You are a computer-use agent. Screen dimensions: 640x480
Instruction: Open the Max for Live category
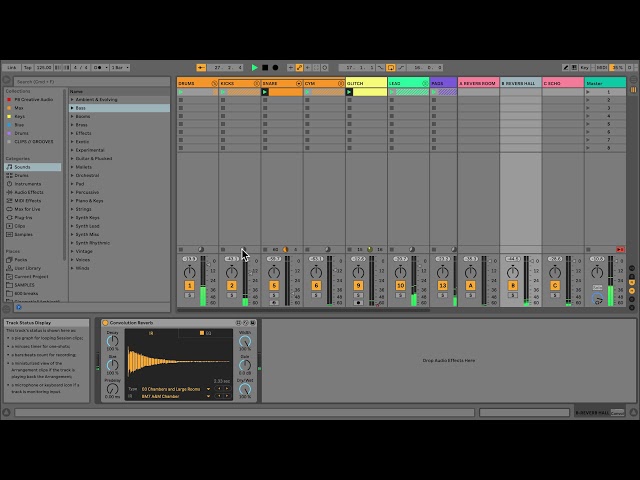(27, 209)
